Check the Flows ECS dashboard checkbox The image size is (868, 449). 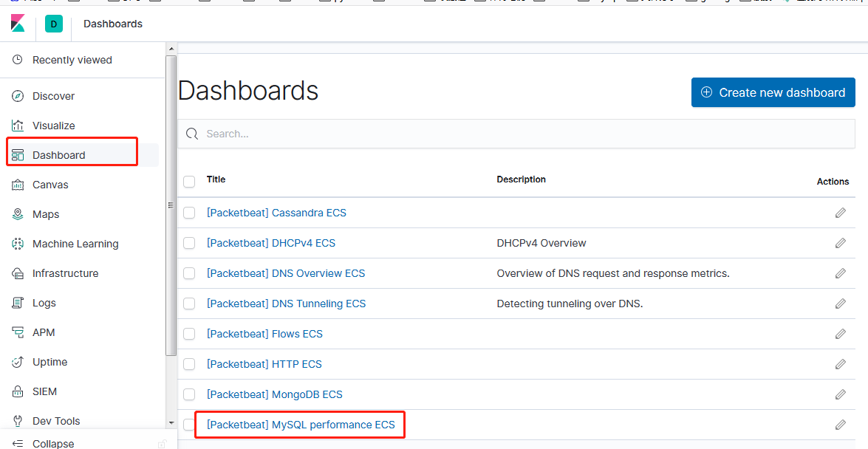point(189,334)
